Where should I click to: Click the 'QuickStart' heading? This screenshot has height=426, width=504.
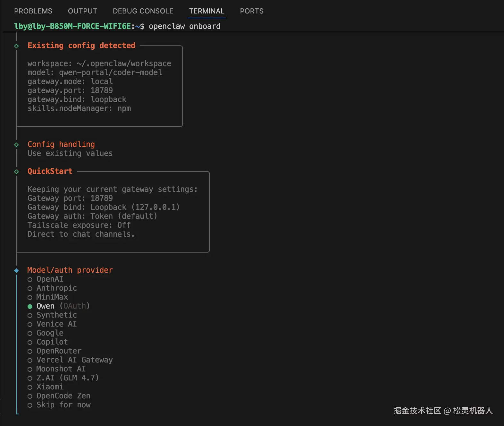(x=50, y=171)
